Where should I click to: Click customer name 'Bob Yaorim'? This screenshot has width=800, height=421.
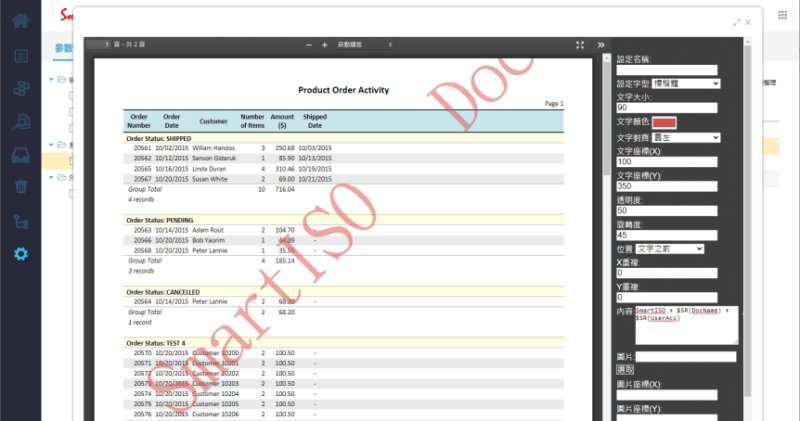[x=208, y=240]
